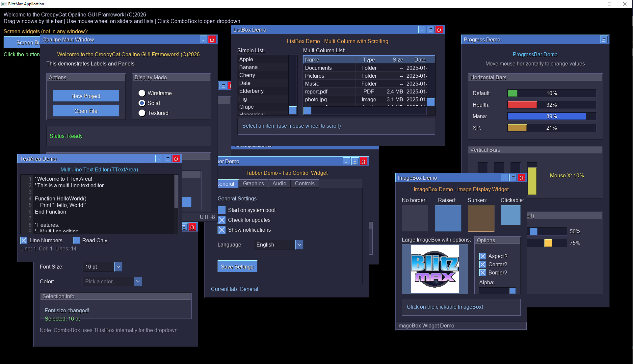Close the Opaline Main Window
This screenshot has height=364, width=633.
(212, 39)
